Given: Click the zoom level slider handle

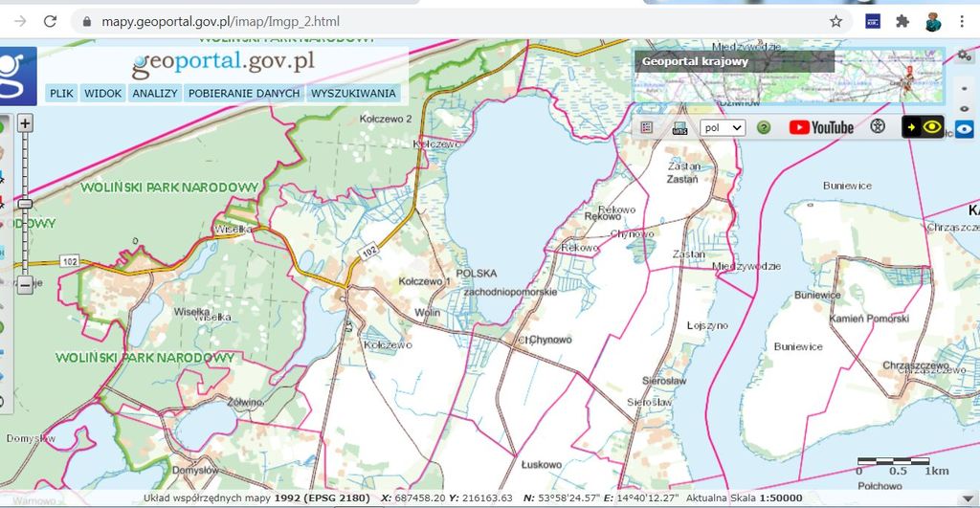Looking at the screenshot, I should click(26, 203).
